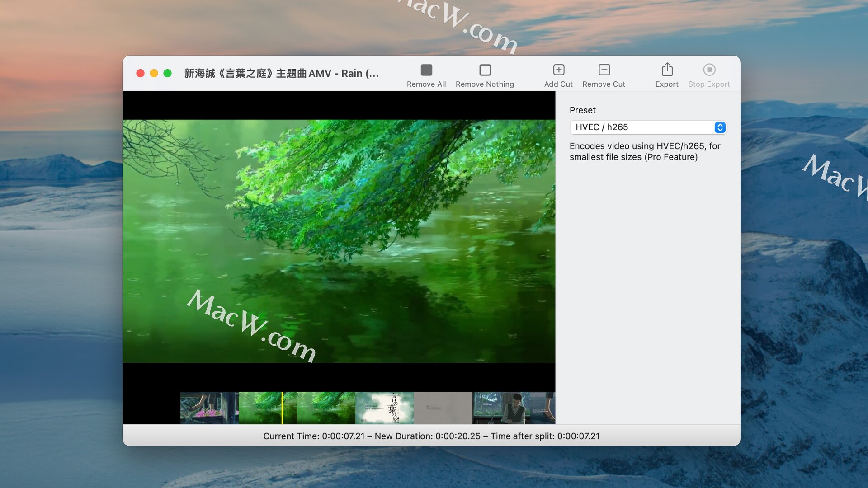Click the Preset label

(582, 110)
